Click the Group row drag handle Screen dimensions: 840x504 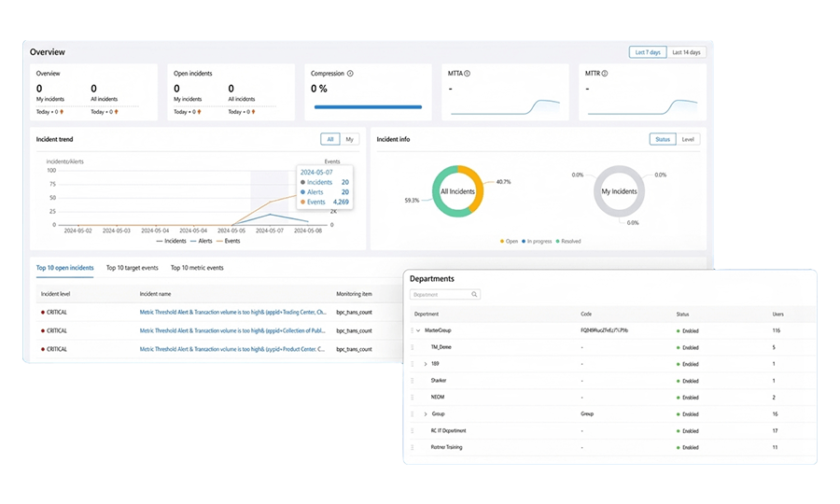point(412,414)
